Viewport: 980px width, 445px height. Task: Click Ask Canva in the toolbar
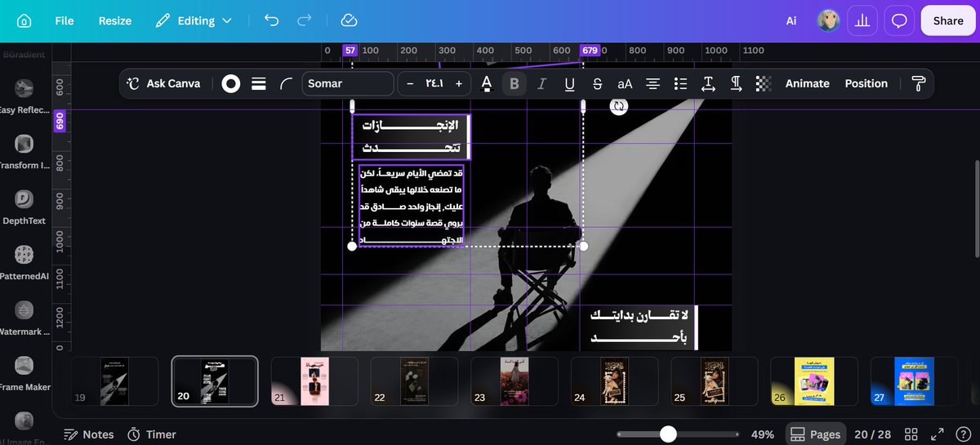point(163,83)
